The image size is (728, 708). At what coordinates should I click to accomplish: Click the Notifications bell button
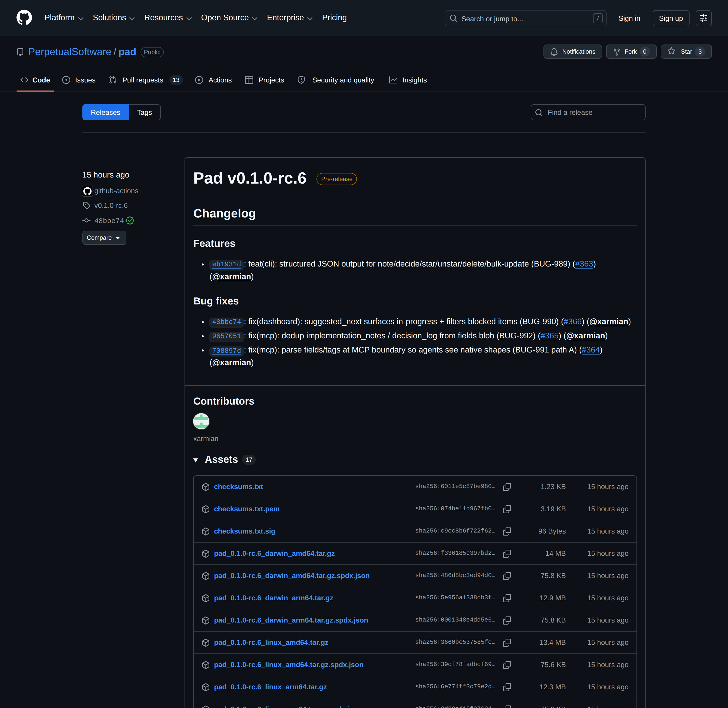click(573, 52)
